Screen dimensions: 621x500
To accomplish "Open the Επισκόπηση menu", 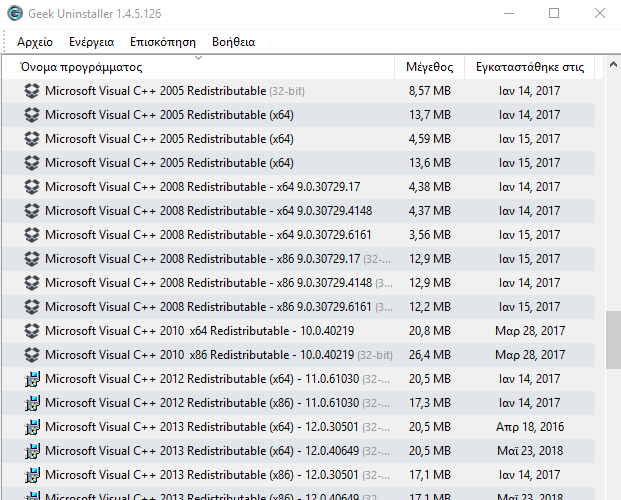I will click(x=163, y=42).
